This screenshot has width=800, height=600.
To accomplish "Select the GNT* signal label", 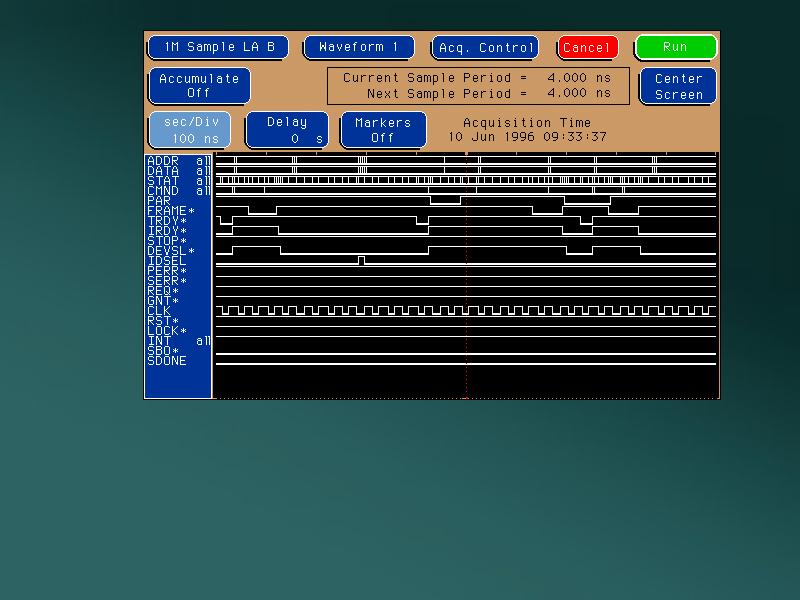I will pos(163,301).
